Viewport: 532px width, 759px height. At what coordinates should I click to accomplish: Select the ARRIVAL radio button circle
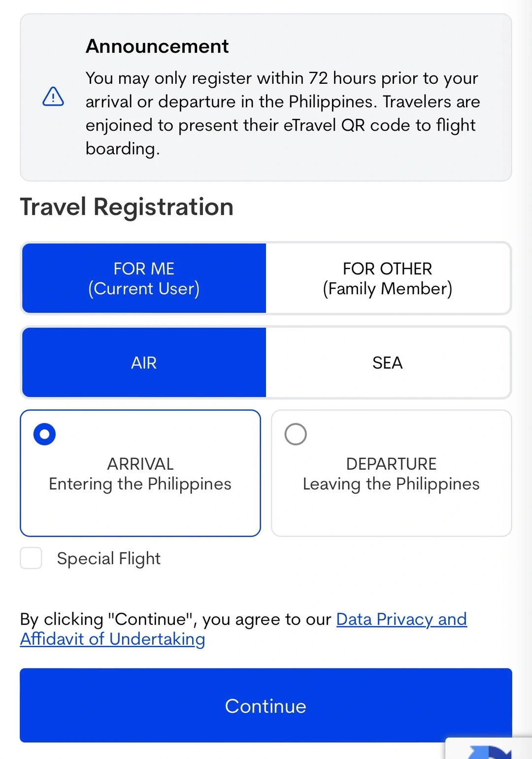coord(44,434)
